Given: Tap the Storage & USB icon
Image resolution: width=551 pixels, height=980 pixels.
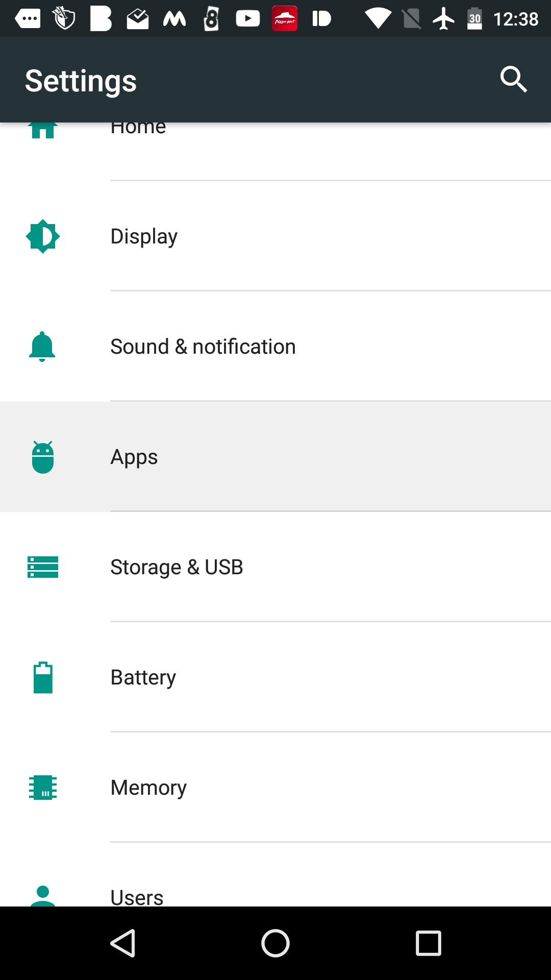Looking at the screenshot, I should [43, 567].
